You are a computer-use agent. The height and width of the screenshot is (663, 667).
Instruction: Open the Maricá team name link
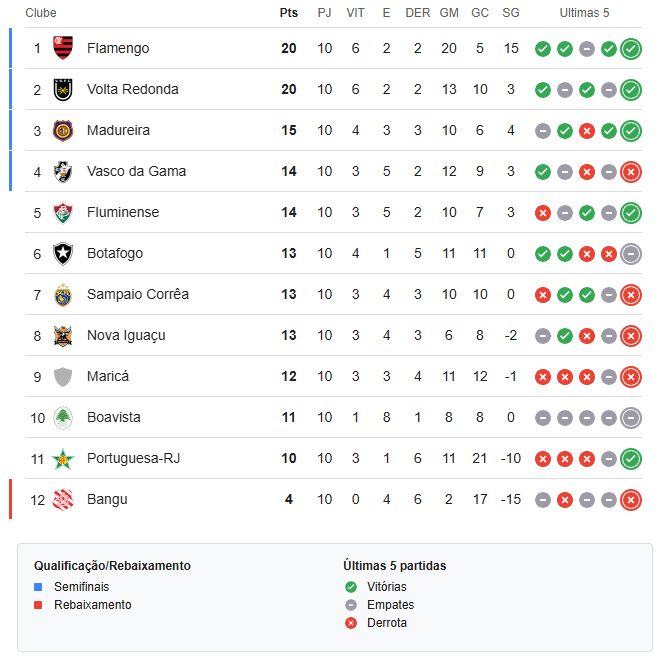108,376
